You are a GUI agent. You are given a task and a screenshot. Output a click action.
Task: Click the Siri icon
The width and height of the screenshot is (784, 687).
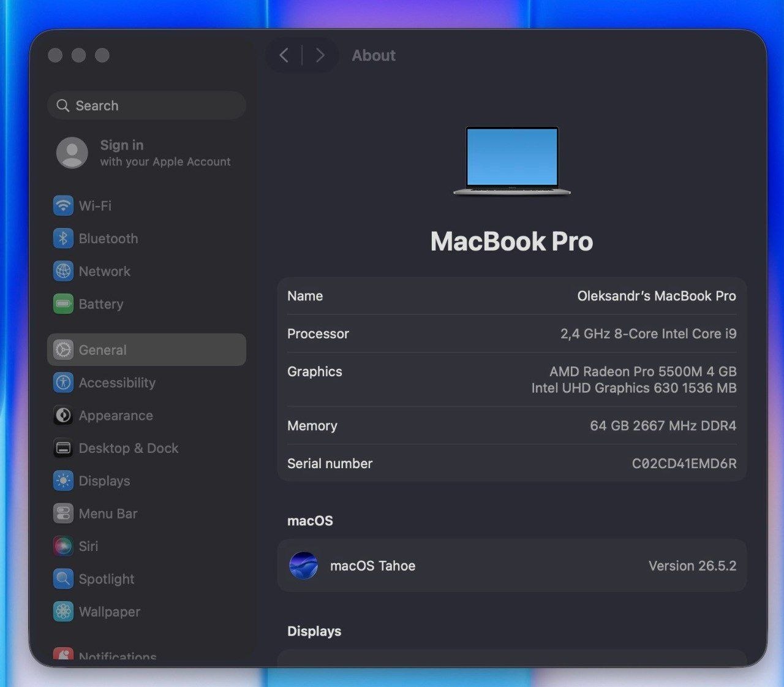pos(63,546)
